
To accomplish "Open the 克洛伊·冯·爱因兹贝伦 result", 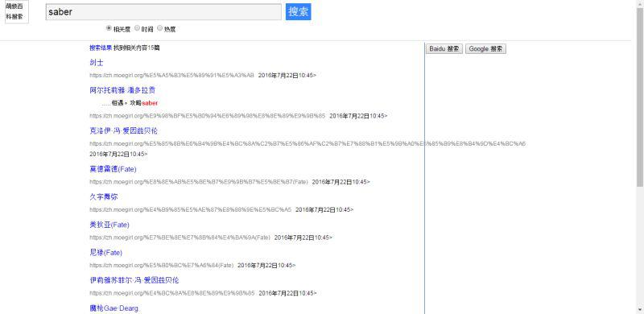I will pyautogui.click(x=124, y=130).
